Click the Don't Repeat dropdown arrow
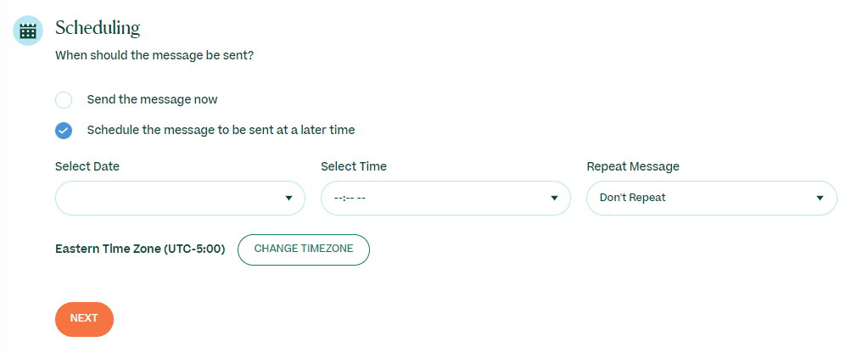Image resolution: width=868 pixels, height=353 pixels. pos(820,198)
